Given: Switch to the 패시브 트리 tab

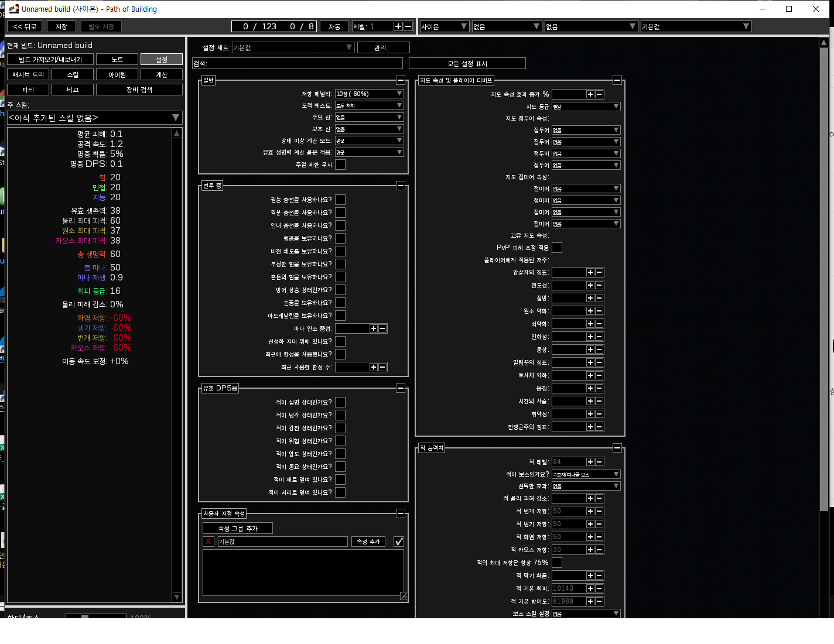Looking at the screenshot, I should click(x=28, y=74).
